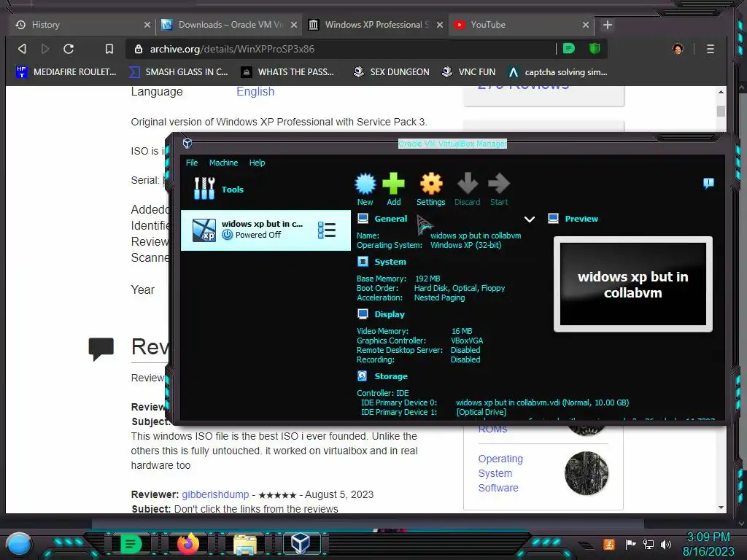
Task: Click the Display section monitor icon
Action: [x=363, y=314]
